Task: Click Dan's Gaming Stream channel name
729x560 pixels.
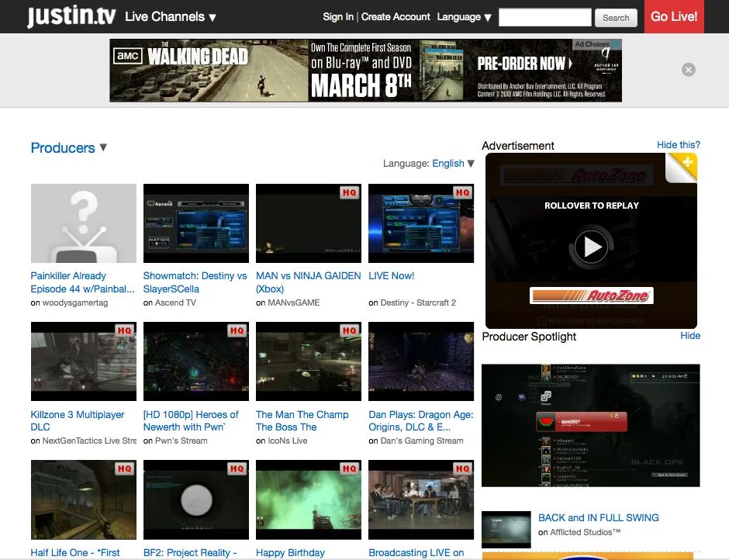Action: pyautogui.click(x=422, y=441)
